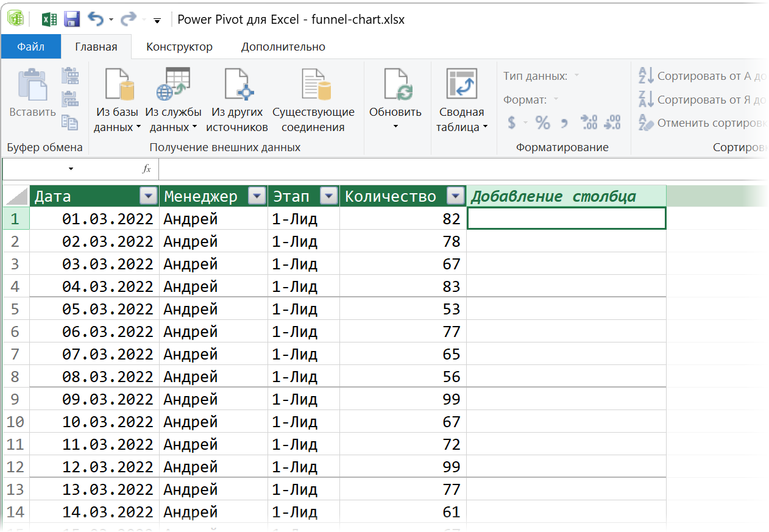Open the name box dropdown arrow

pos(71,169)
